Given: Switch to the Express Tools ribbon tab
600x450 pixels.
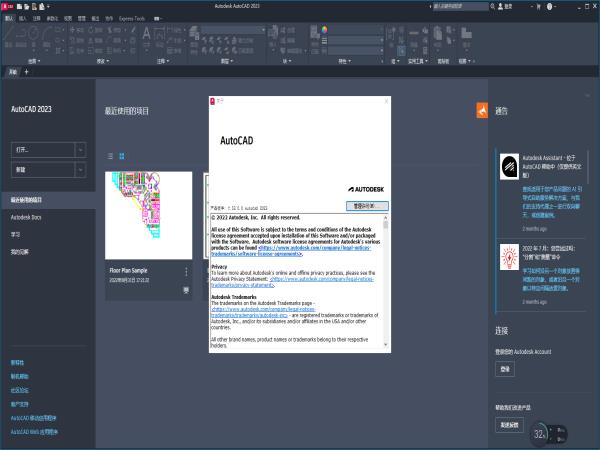Looking at the screenshot, I should coord(132,18).
